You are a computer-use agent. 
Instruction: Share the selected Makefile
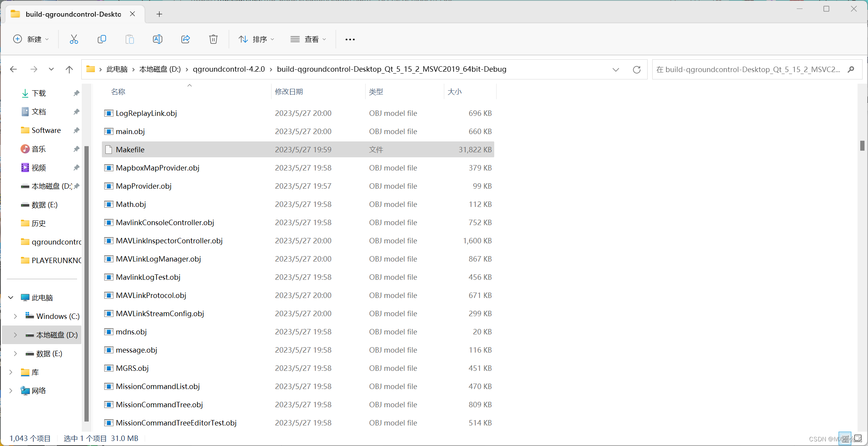click(185, 39)
